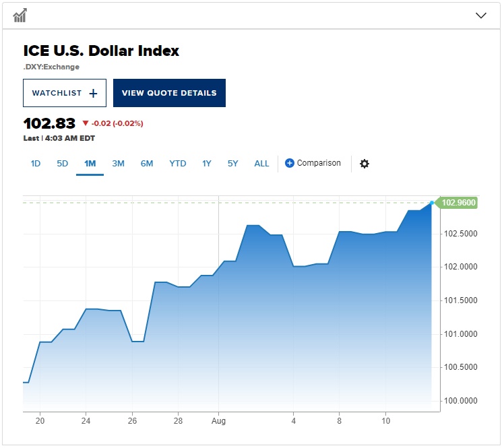Select the 1M time range tab
The height and width of the screenshot is (448, 504).
[x=90, y=163]
